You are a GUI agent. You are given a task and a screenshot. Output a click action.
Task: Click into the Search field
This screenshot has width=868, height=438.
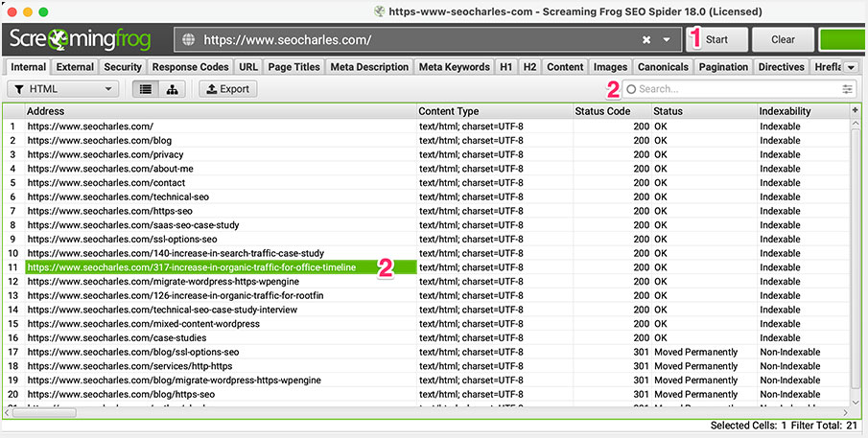(739, 89)
